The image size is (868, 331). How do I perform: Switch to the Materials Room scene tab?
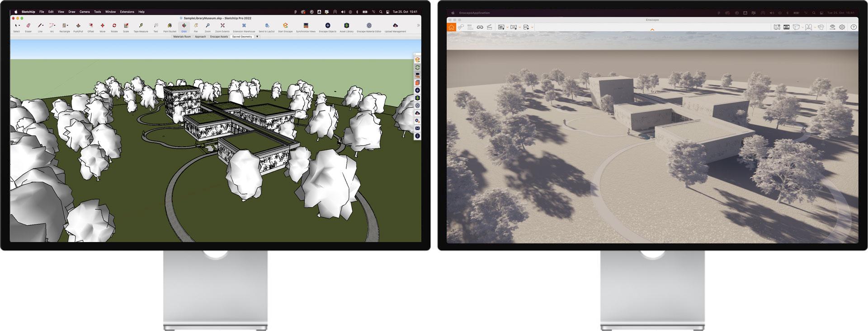coord(182,37)
